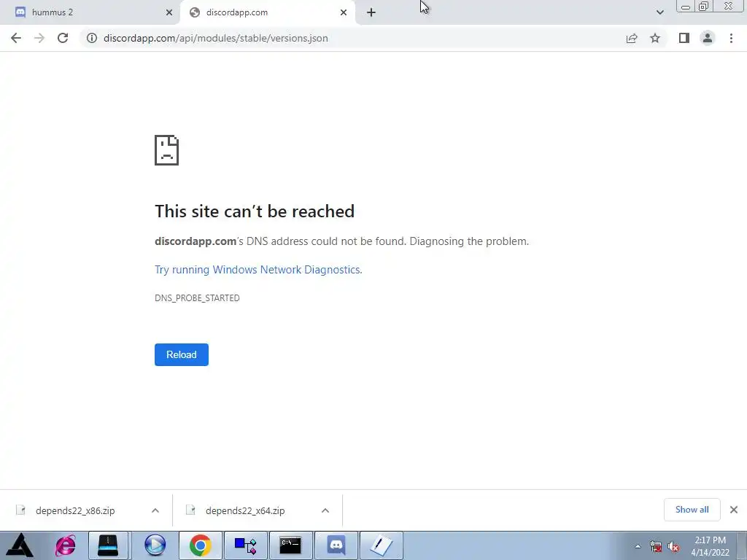Bookmark this page with the star icon
This screenshot has height=560, width=747.
(655, 38)
